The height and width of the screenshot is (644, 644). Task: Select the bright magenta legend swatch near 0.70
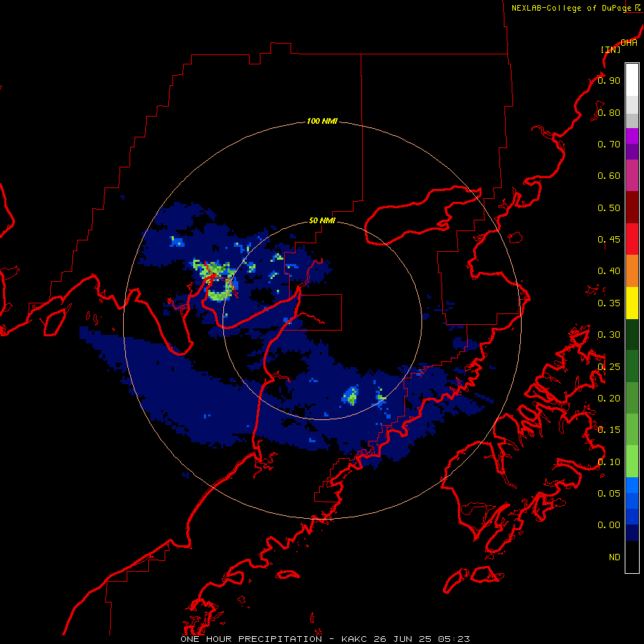[632, 136]
